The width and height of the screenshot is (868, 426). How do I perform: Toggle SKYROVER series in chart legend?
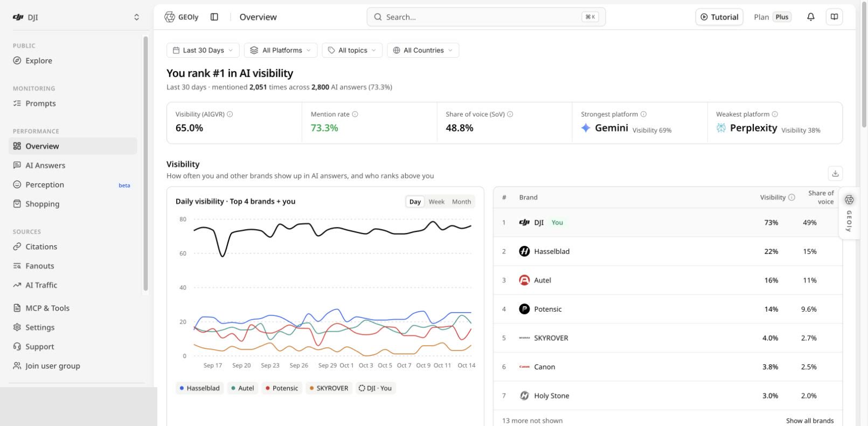pos(329,388)
